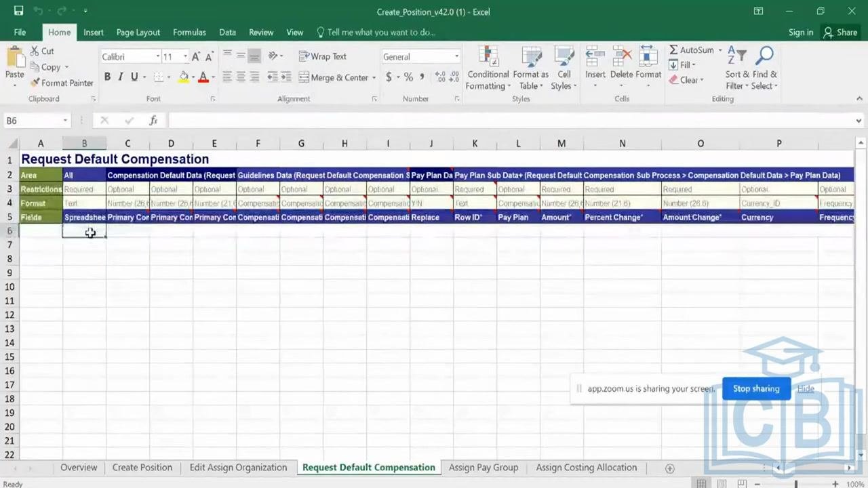Click into the formula bar
Screen dimensions: 868x488
point(509,121)
